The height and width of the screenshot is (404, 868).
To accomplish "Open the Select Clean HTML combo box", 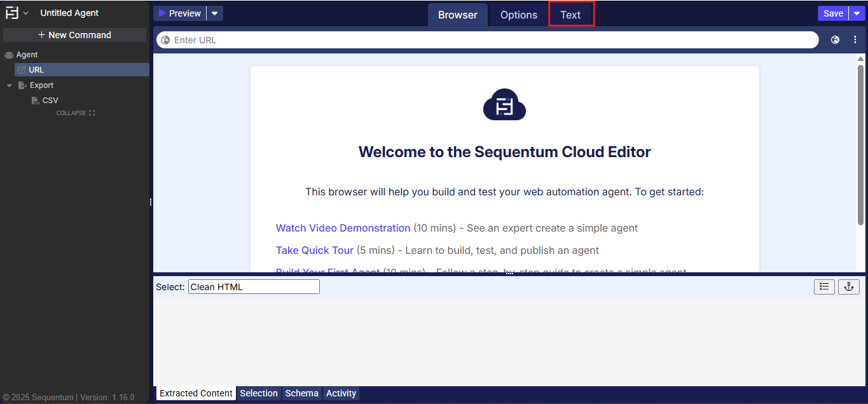I will (x=254, y=287).
